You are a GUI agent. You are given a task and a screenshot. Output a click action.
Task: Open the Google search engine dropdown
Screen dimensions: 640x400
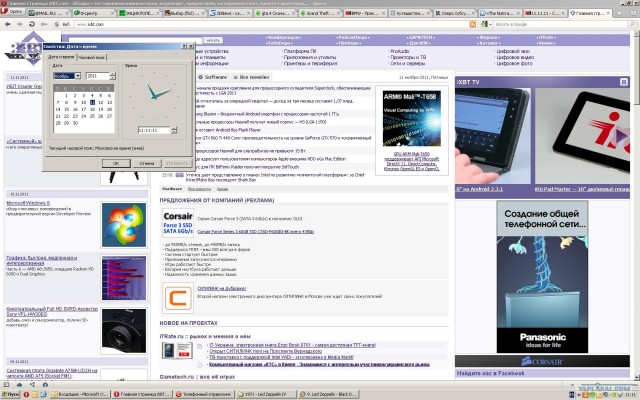point(486,24)
